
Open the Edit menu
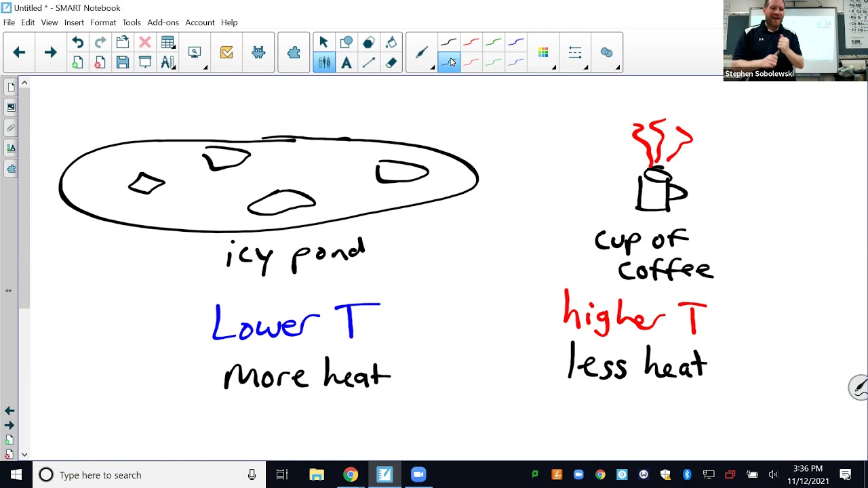click(28, 22)
